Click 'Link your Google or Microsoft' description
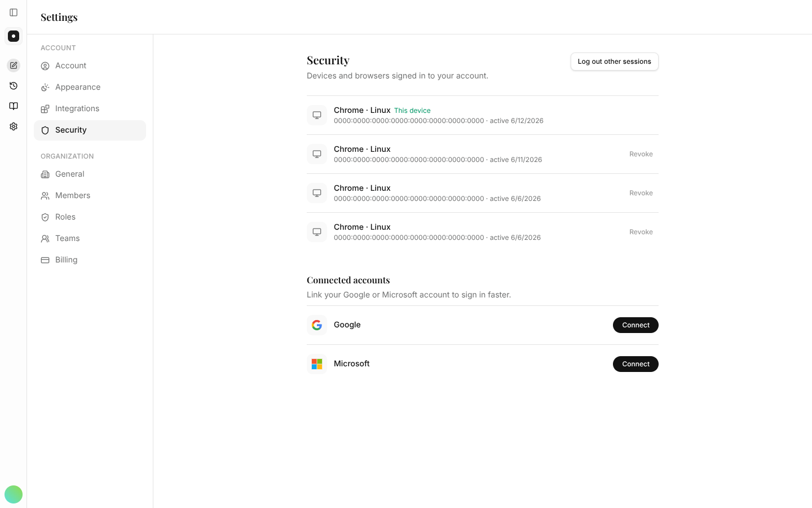The height and width of the screenshot is (508, 812). point(409,295)
